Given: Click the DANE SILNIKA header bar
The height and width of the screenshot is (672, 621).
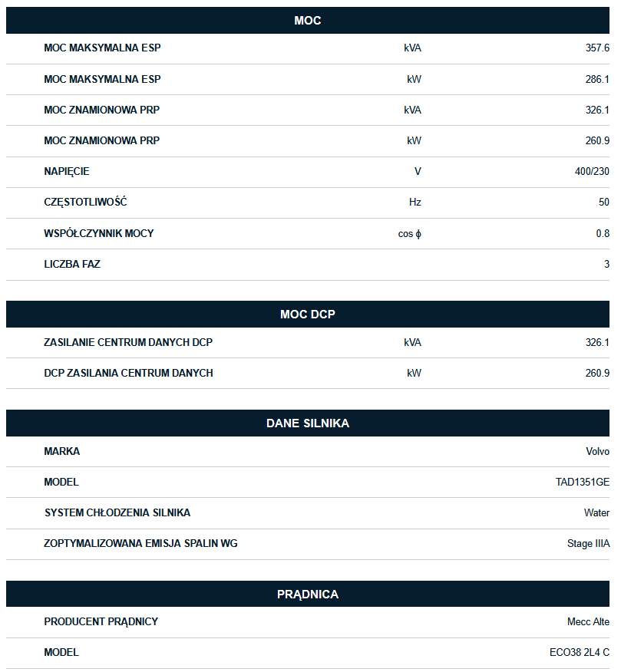Looking at the screenshot, I should pos(307,423).
